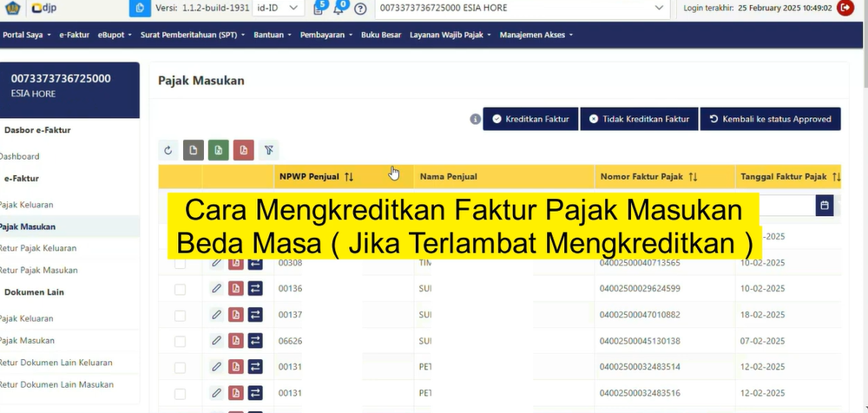Viewport: 868px width, 413px height.
Task: Tick checkbox for faktur 04002500047010882
Action: click(x=180, y=316)
